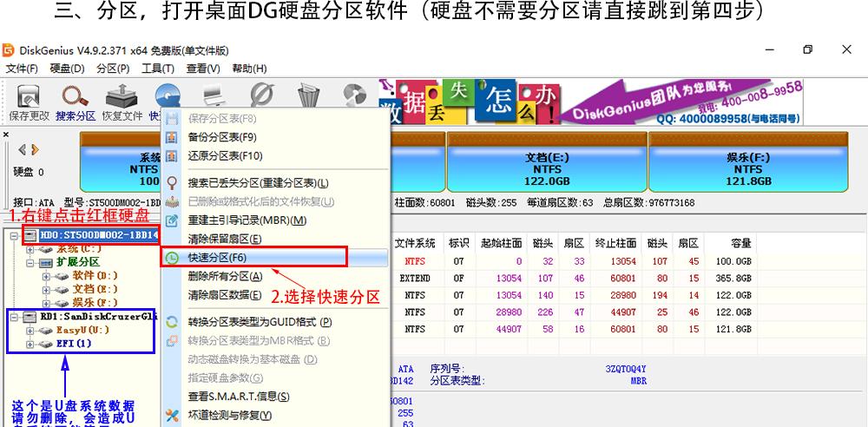Choose 还原分区表(F10) from context menu
868x427 pixels.
pos(275,156)
